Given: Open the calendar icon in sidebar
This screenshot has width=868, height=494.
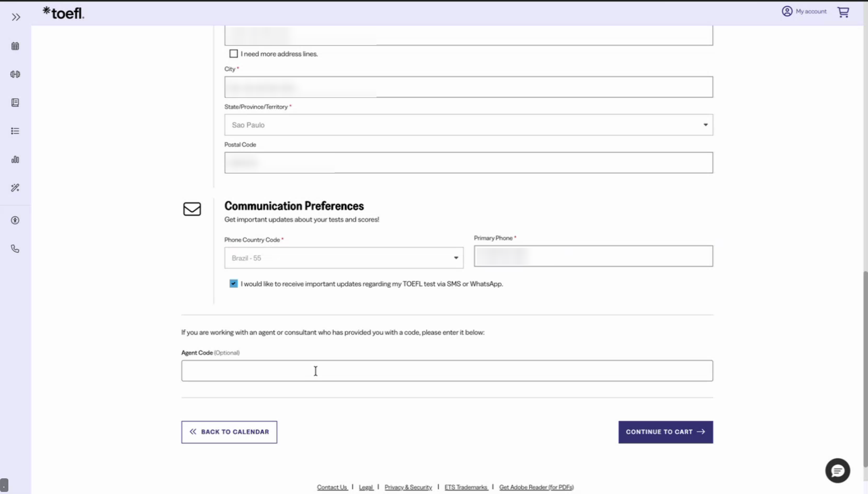Looking at the screenshot, I should point(15,46).
